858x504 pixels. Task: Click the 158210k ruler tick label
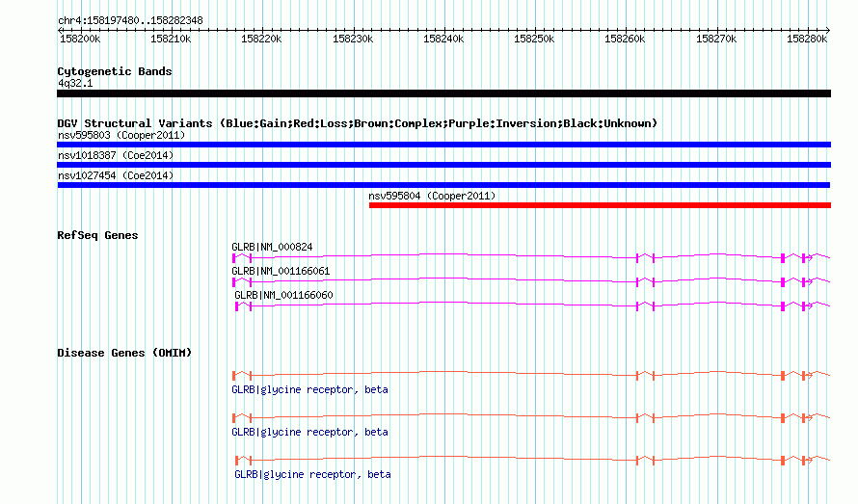coord(171,39)
